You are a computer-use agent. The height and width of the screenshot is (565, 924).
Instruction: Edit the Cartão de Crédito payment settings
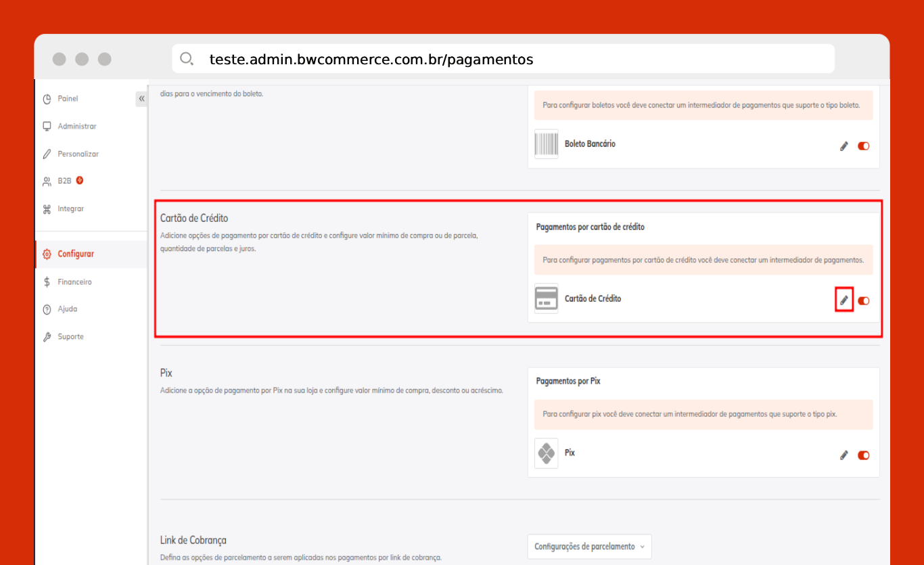pyautogui.click(x=844, y=300)
